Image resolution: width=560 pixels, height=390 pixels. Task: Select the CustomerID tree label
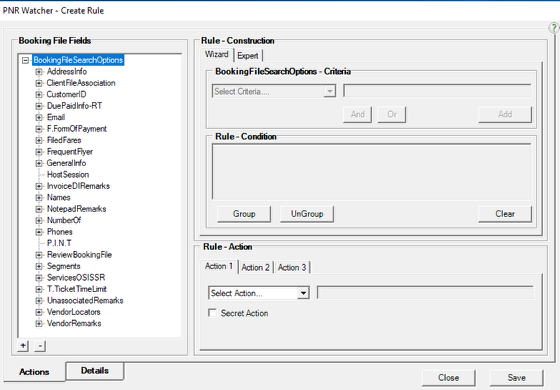66,95
